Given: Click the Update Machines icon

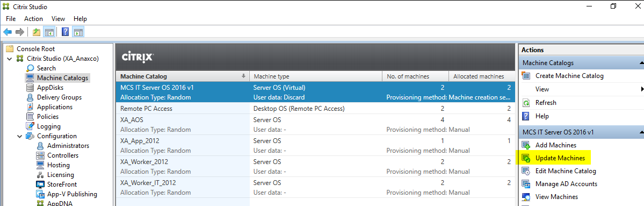Looking at the screenshot, I should tap(526, 158).
